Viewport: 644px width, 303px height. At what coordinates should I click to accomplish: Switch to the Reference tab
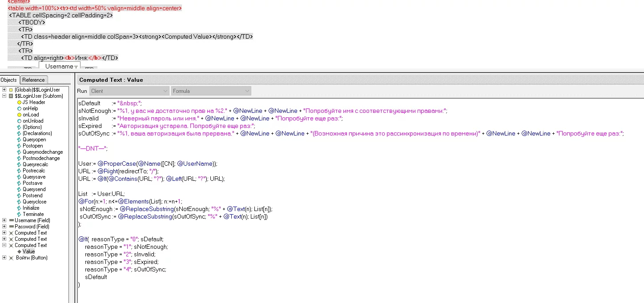34,80
